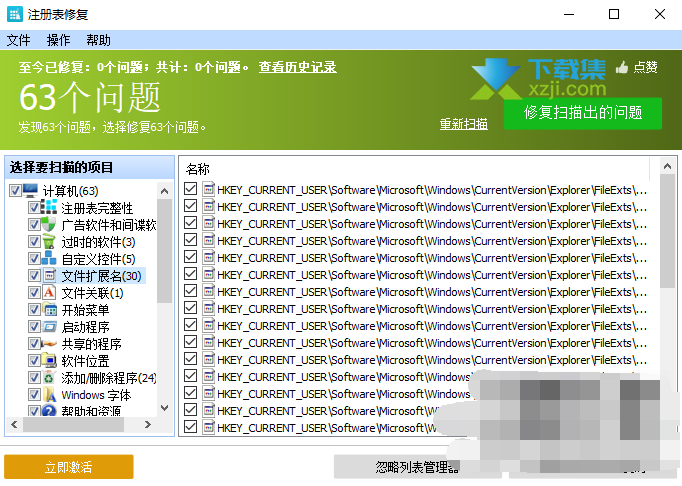This screenshot has height=486, width=682.
Task: Click the tree panel scroll-right arrow
Action: coord(148,424)
